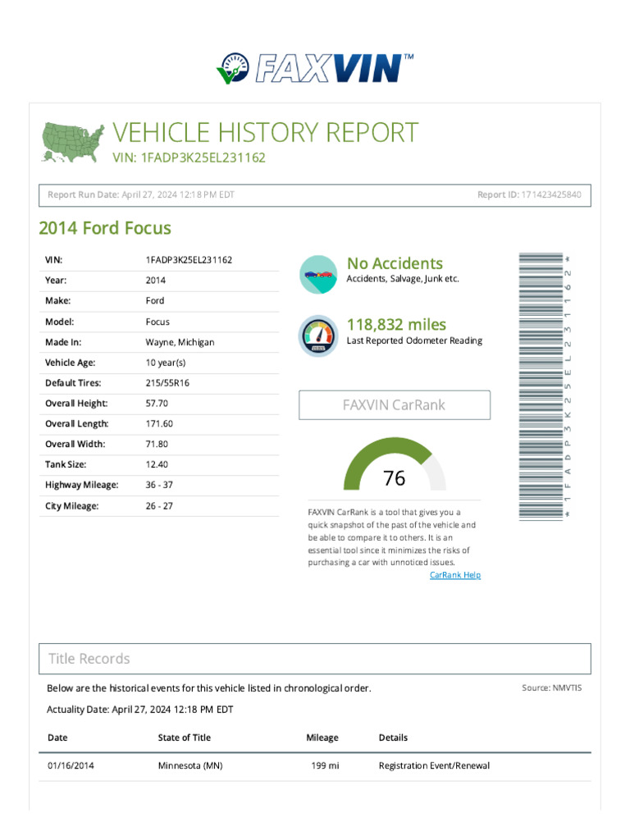Screen dimensions: 630x840
Task: Click the Default Tires value 215/55R16
Action: [167, 383]
